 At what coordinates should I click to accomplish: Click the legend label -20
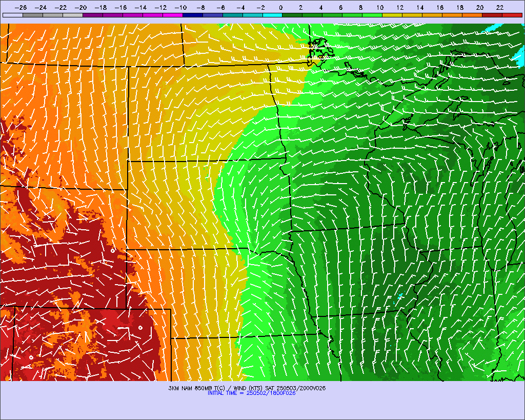(80, 8)
